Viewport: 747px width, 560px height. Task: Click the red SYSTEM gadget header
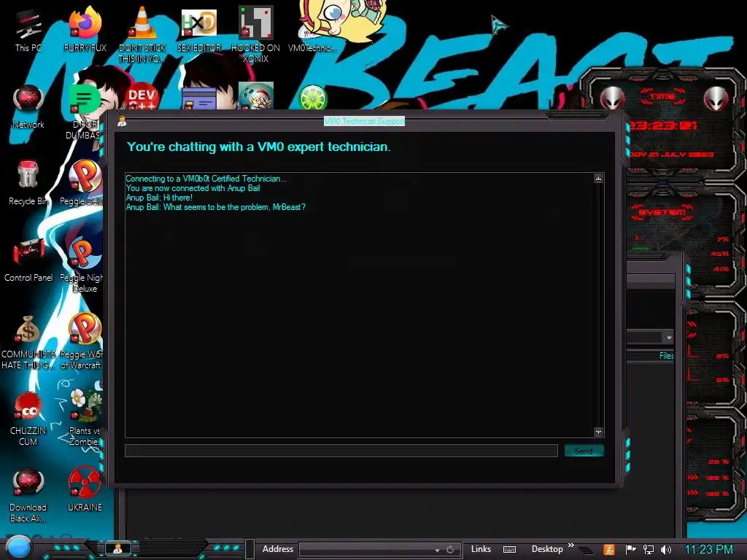point(662,212)
